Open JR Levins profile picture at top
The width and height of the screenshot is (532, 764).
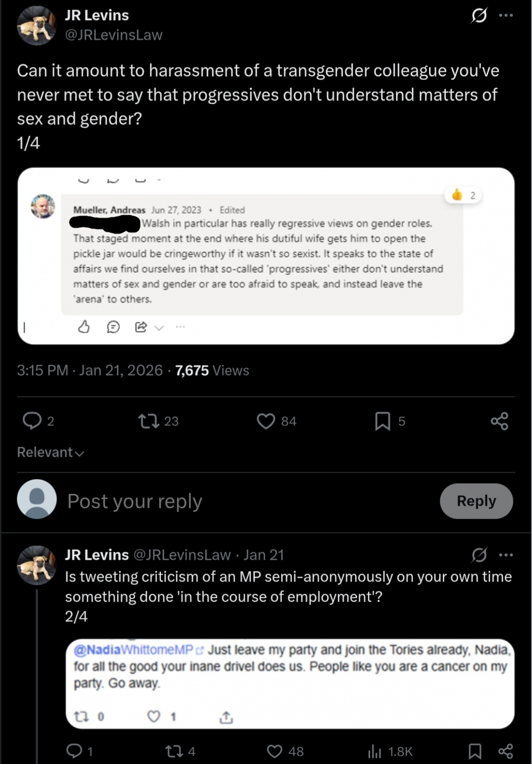click(x=37, y=26)
